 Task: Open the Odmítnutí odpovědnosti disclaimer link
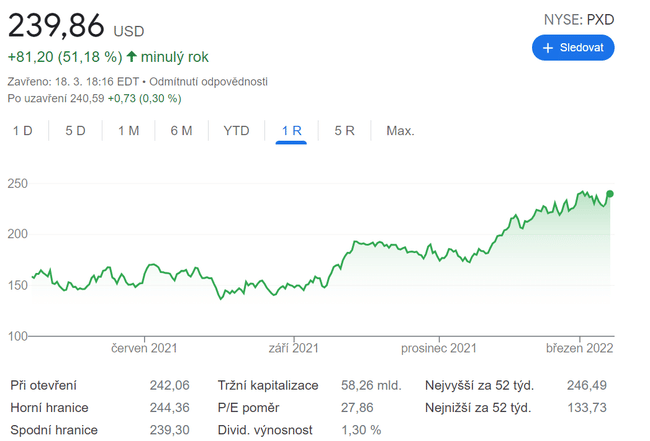pos(209,81)
